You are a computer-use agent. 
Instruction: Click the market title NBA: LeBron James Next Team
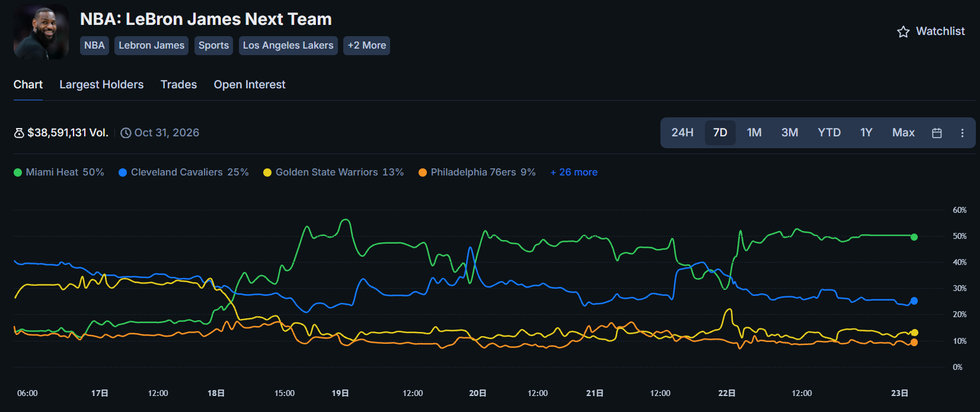[x=206, y=19]
